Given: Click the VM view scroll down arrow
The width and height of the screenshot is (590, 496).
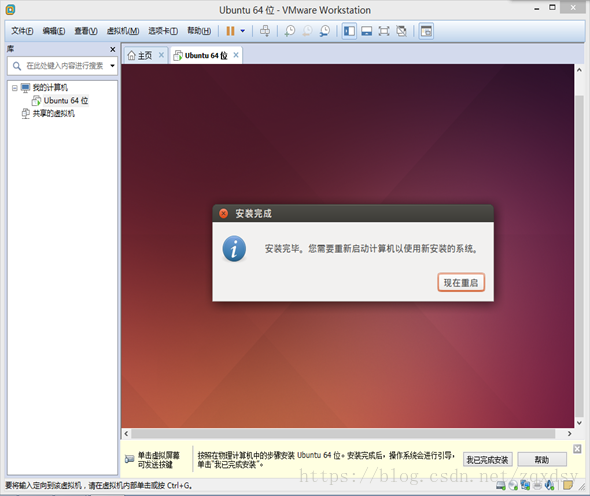Looking at the screenshot, I should (x=579, y=423).
